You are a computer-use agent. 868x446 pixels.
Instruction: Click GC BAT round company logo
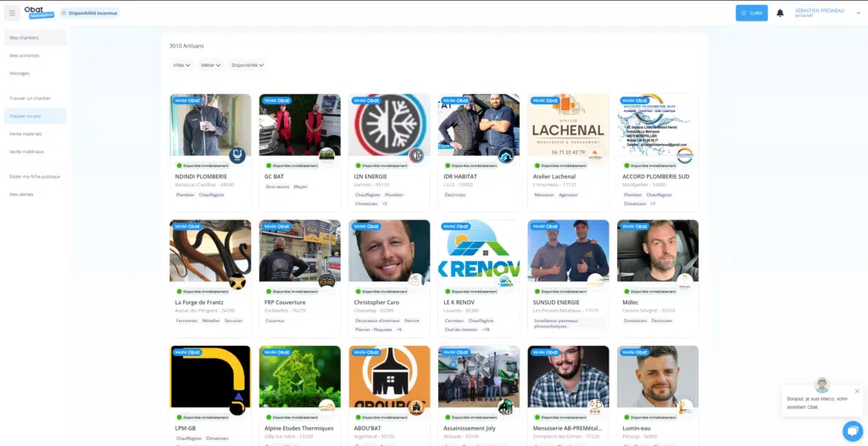(x=326, y=156)
